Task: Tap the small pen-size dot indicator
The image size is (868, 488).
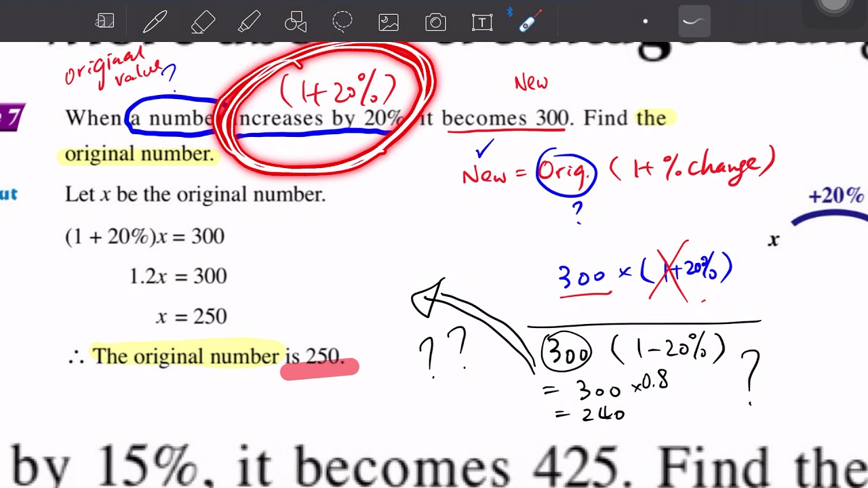Action: [645, 22]
